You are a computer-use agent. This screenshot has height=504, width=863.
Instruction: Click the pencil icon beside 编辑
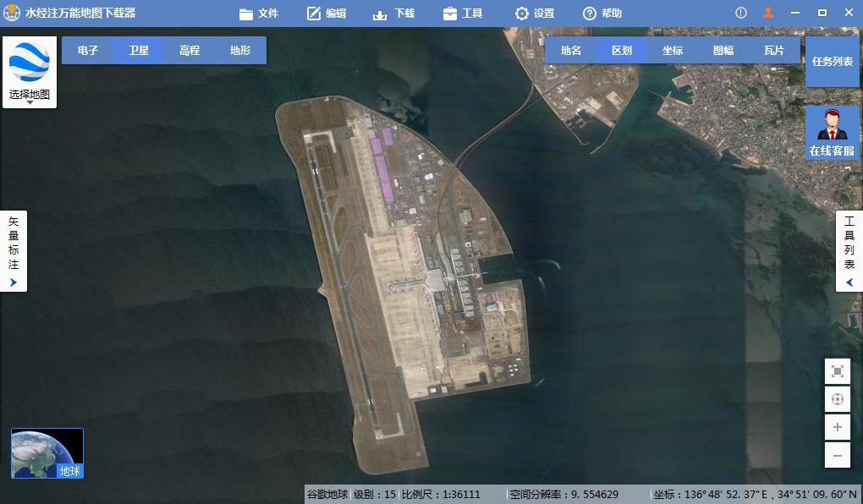coord(314,14)
